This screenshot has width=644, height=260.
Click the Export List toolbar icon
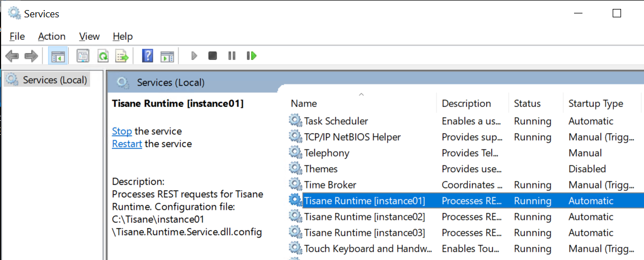pyautogui.click(x=122, y=55)
